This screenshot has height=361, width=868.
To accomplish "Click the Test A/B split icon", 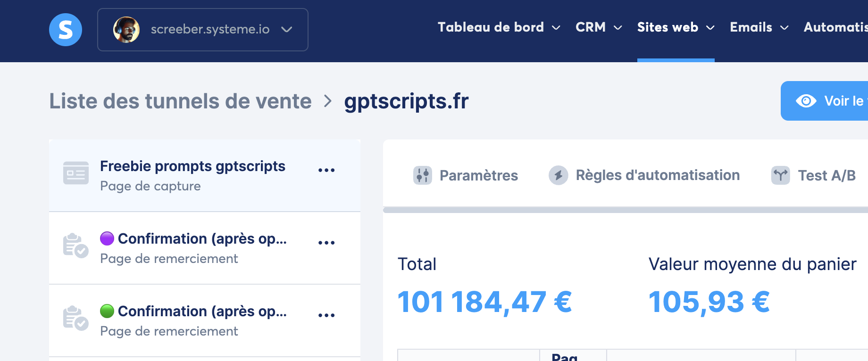I will (x=781, y=175).
